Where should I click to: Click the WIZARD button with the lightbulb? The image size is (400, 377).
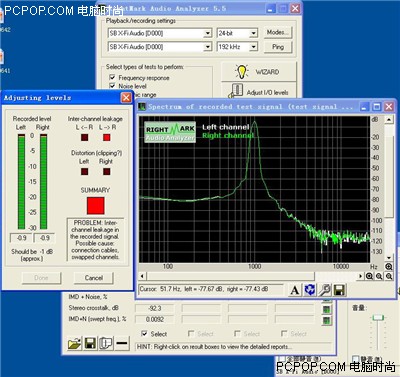pos(259,72)
